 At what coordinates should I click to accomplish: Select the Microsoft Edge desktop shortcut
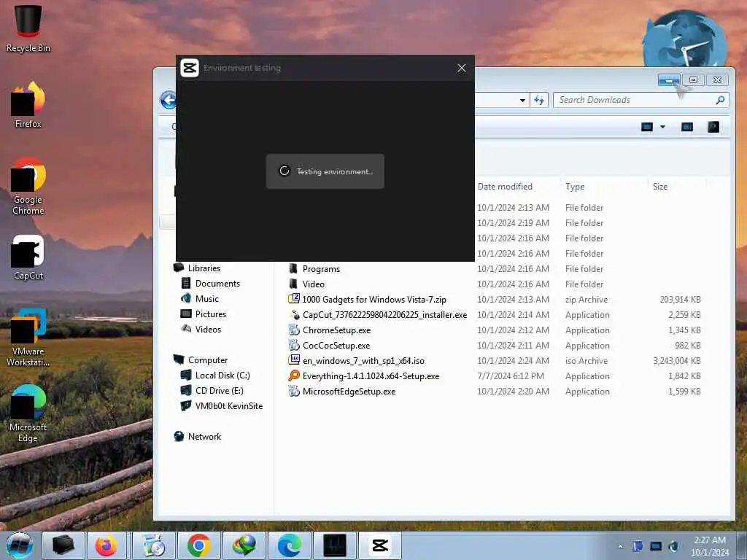point(28,413)
